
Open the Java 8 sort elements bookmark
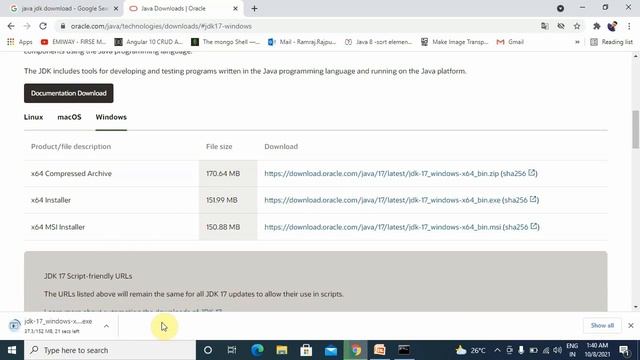pos(378,42)
